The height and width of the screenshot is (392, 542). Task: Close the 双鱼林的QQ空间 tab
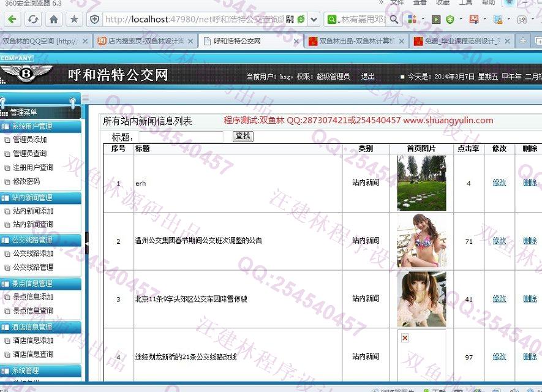pyautogui.click(x=85, y=41)
